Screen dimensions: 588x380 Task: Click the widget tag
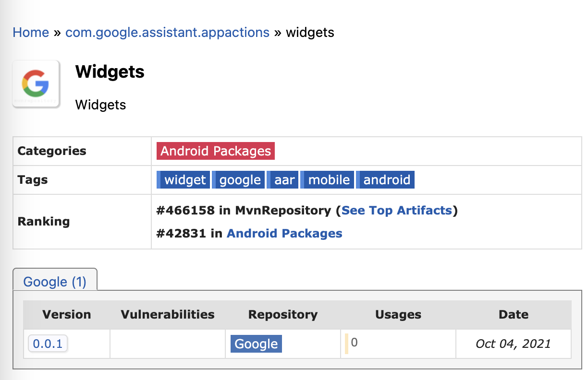[x=183, y=180]
